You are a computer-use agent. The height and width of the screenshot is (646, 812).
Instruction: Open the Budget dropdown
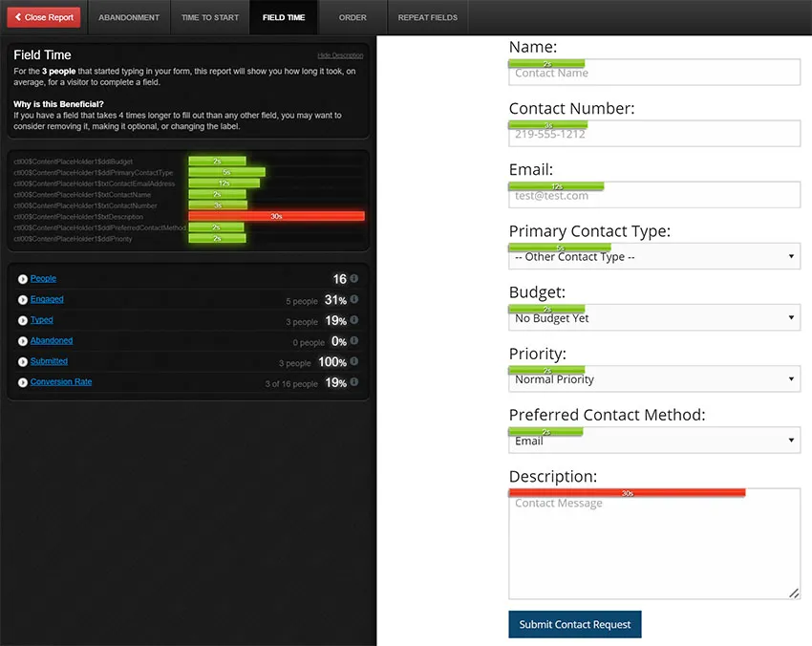(x=654, y=318)
